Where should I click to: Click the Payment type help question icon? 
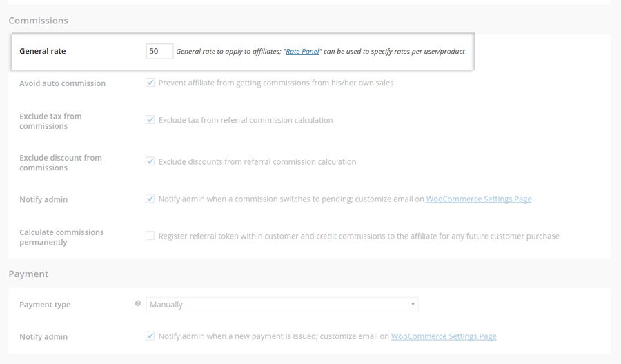point(138,303)
